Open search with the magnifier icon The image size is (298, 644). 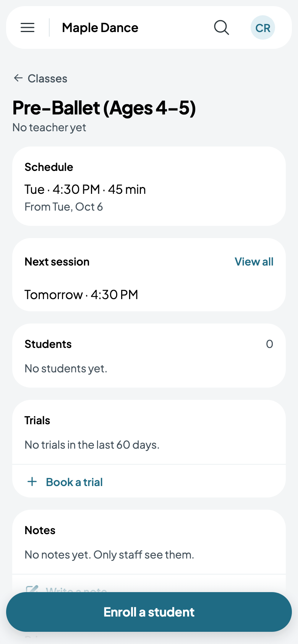tap(221, 27)
